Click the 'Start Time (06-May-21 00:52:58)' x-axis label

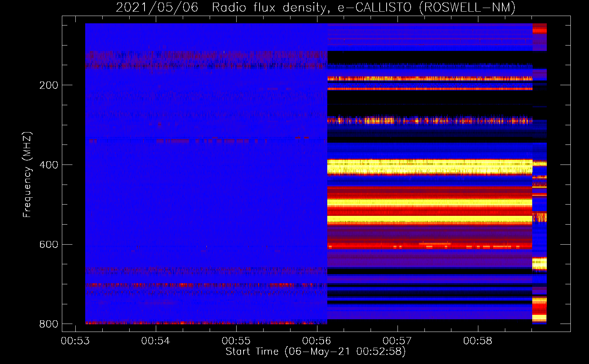click(x=316, y=352)
